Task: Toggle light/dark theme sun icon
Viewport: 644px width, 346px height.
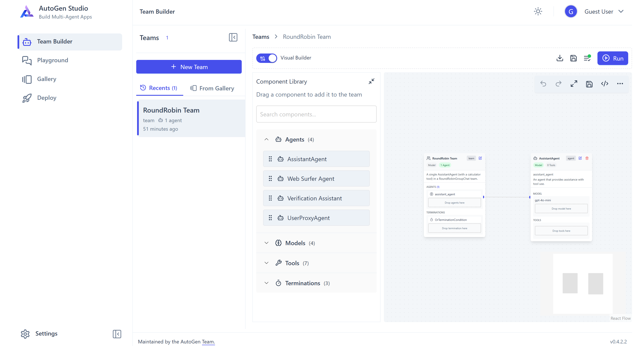Action: coord(538,12)
